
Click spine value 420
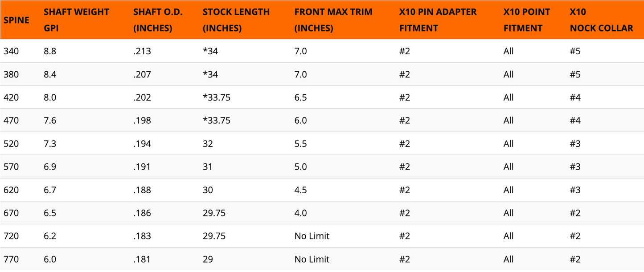tap(11, 97)
